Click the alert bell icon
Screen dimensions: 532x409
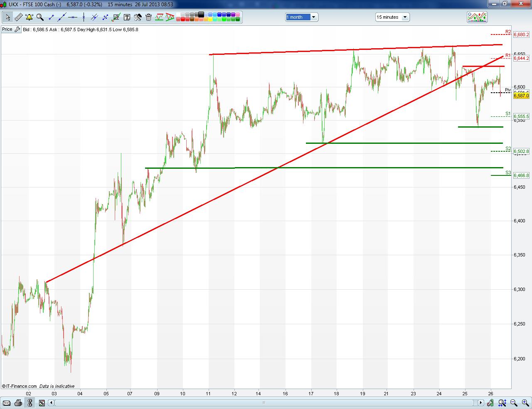(x=29, y=17)
